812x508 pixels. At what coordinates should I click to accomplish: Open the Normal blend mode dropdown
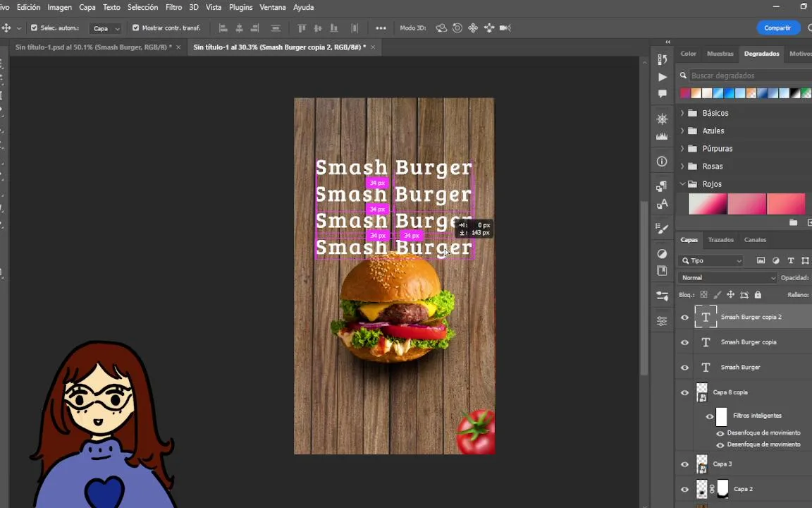click(x=727, y=278)
